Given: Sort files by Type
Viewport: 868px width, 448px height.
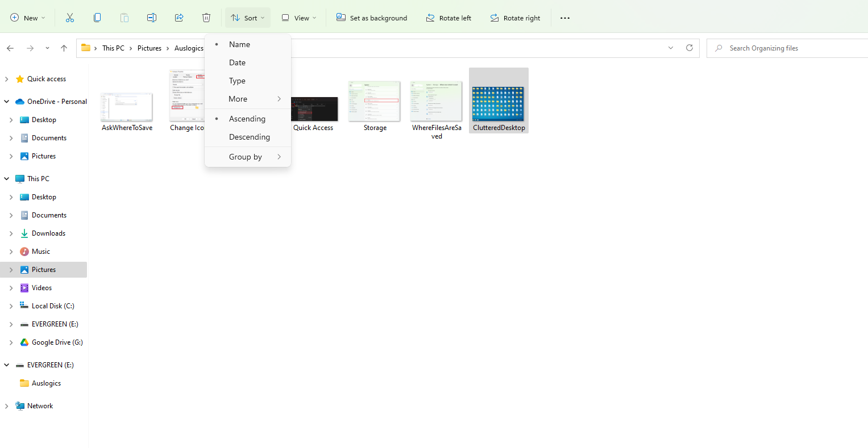Looking at the screenshot, I should click(237, 81).
